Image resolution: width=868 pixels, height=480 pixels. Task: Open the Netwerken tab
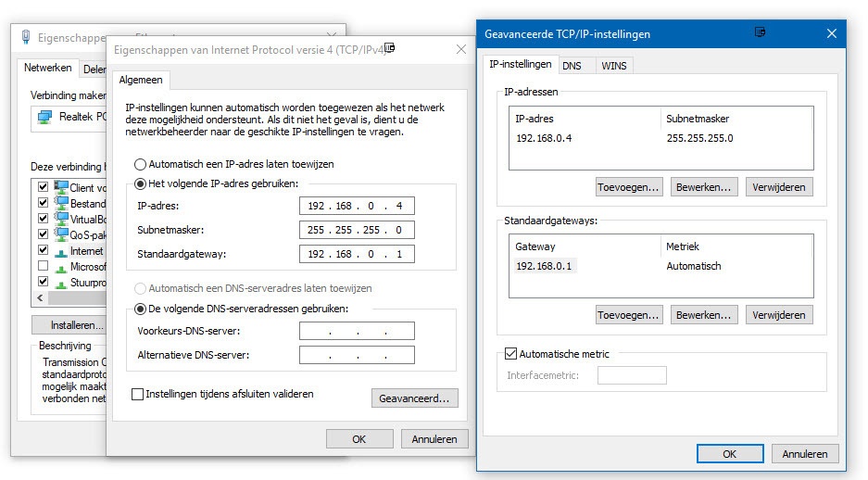pyautogui.click(x=47, y=68)
